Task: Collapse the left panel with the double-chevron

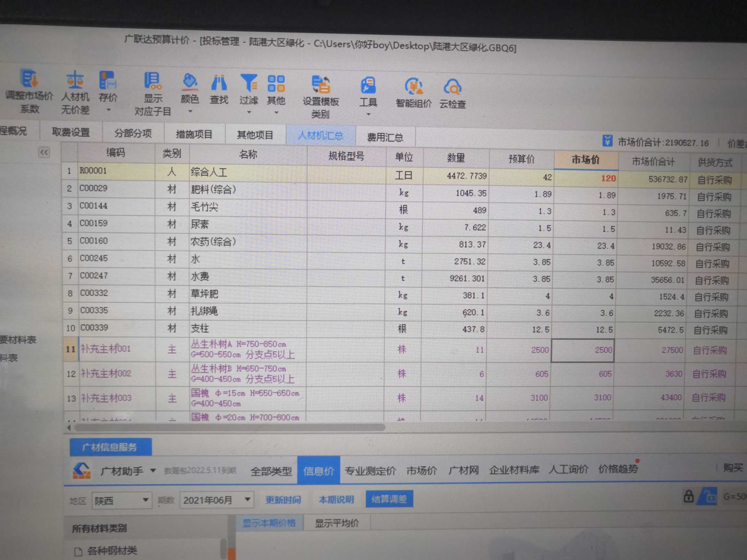Action: 44,152
